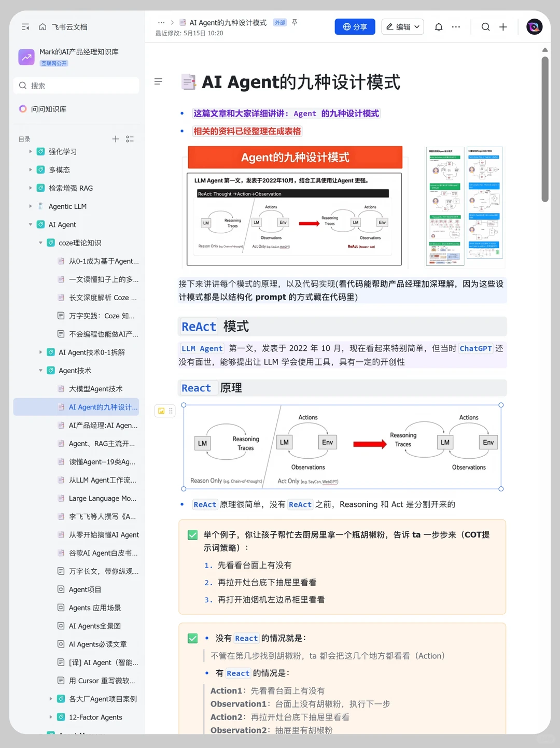
Task: Select the React 原理 diagram image
Action: (342, 447)
